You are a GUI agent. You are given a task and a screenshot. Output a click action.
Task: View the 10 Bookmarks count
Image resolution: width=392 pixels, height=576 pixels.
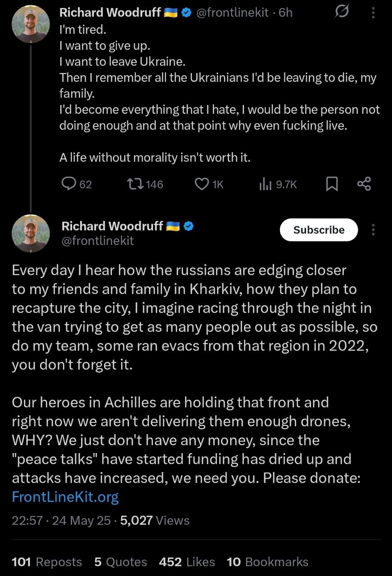pos(267,562)
